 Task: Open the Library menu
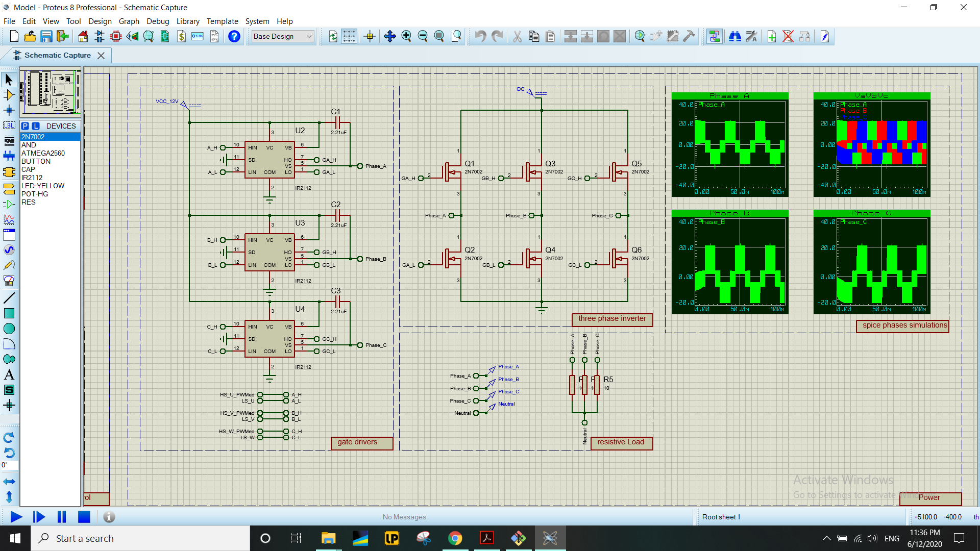[187, 21]
